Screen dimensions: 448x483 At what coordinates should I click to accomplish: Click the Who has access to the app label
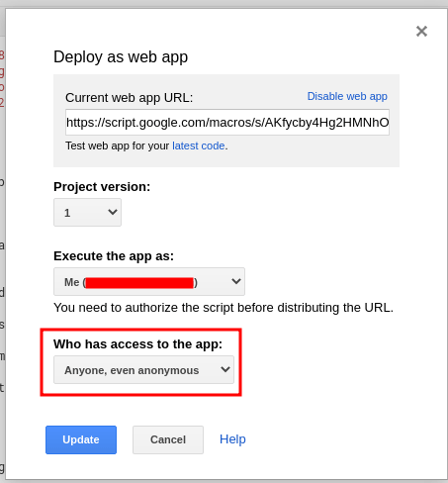pyautogui.click(x=137, y=344)
